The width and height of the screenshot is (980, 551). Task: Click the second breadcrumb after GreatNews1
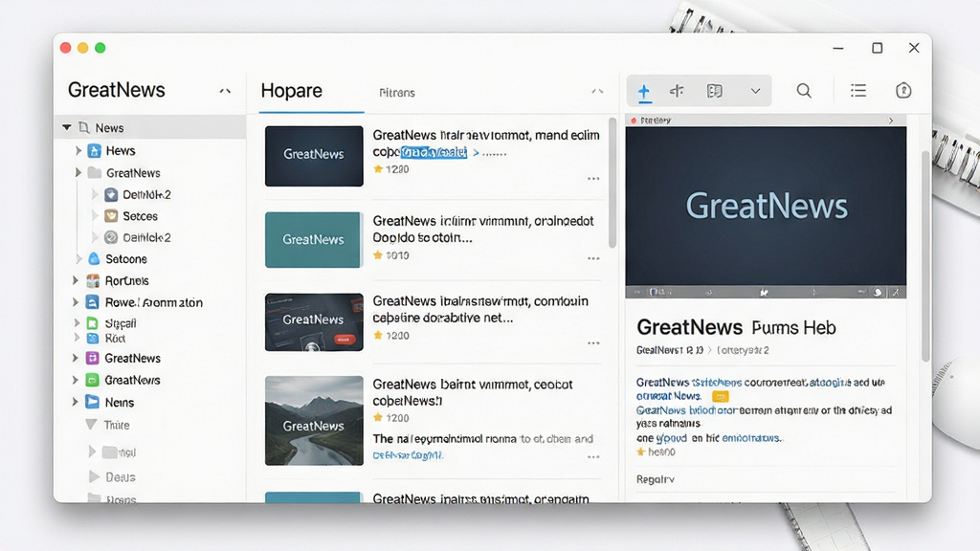[743, 350]
